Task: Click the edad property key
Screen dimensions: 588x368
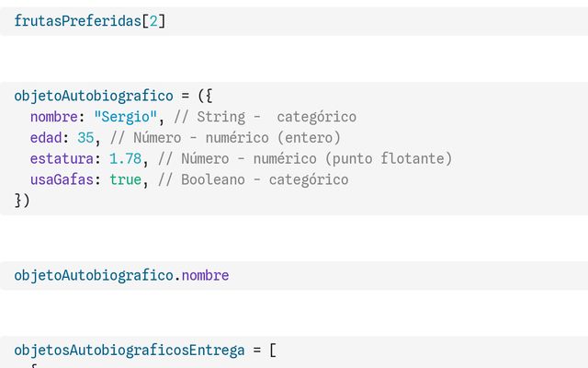Action: point(46,138)
